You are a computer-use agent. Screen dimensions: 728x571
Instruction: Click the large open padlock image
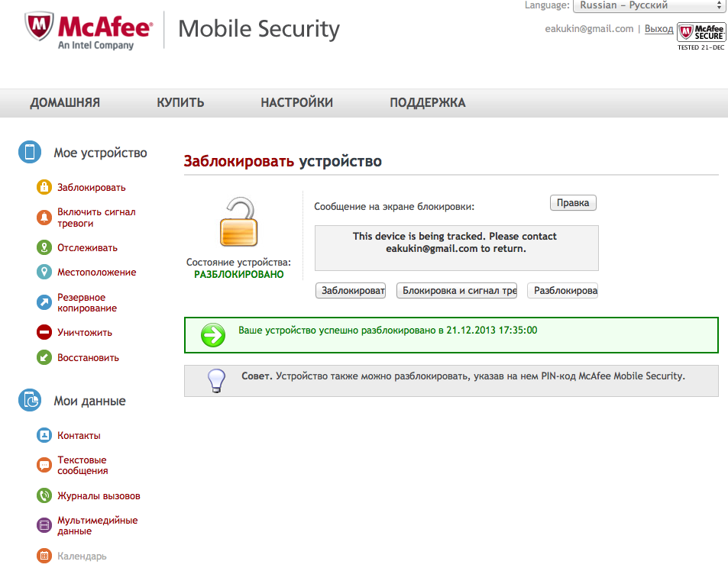pos(238,221)
